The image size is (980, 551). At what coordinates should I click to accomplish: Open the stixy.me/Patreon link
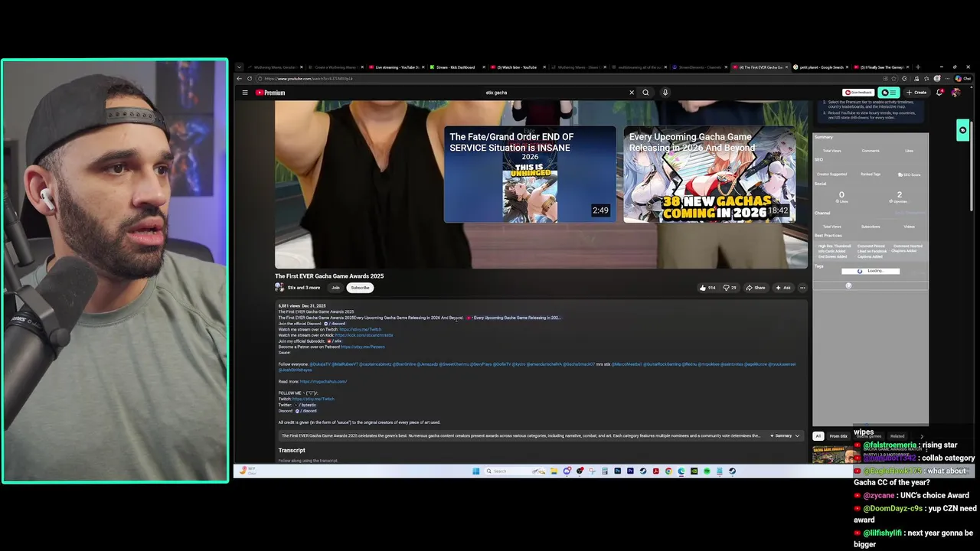pyautogui.click(x=362, y=347)
